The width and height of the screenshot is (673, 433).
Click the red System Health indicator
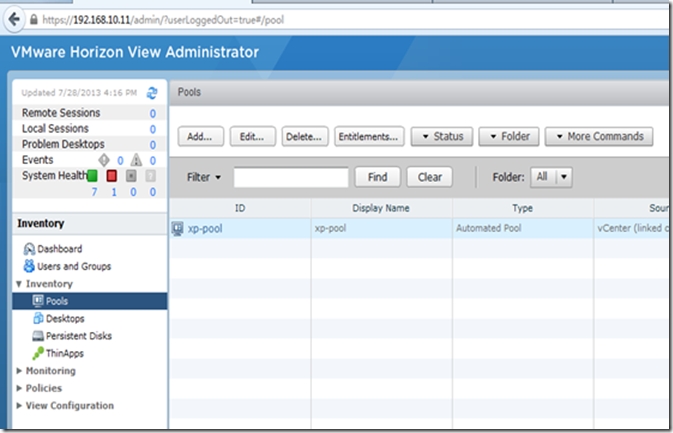[x=112, y=176]
